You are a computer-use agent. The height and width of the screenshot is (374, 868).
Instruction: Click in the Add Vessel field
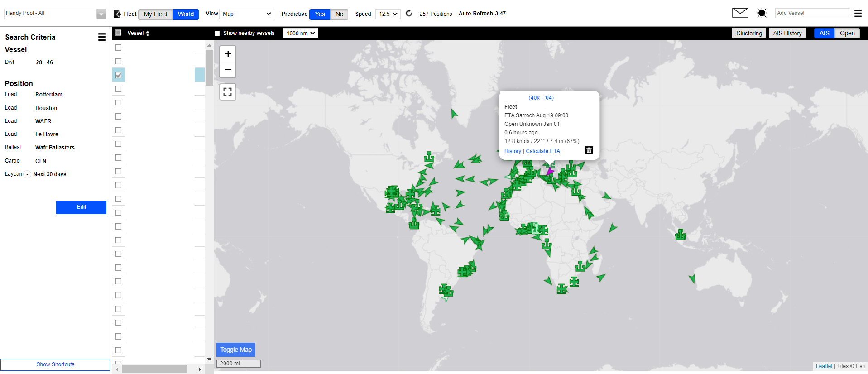click(812, 13)
